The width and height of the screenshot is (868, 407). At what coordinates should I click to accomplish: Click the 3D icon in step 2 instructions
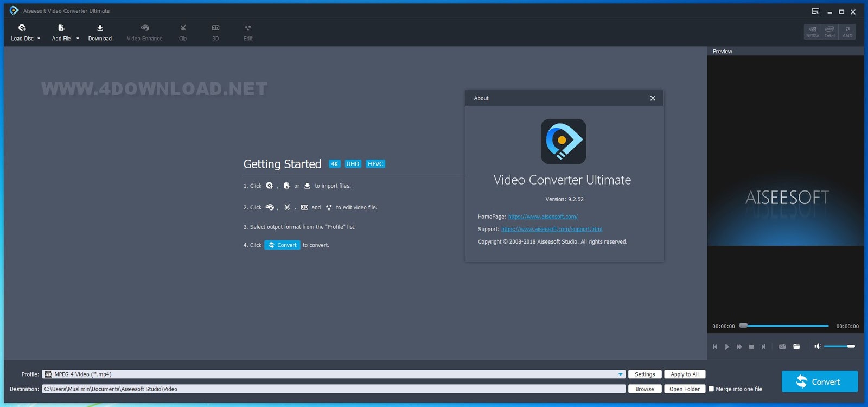pyautogui.click(x=304, y=207)
